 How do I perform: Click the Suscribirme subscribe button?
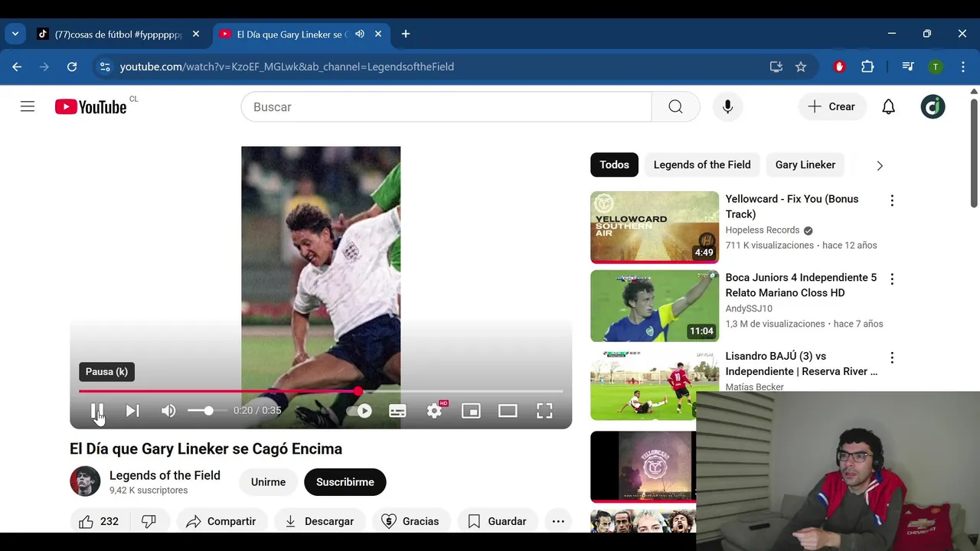[345, 482]
